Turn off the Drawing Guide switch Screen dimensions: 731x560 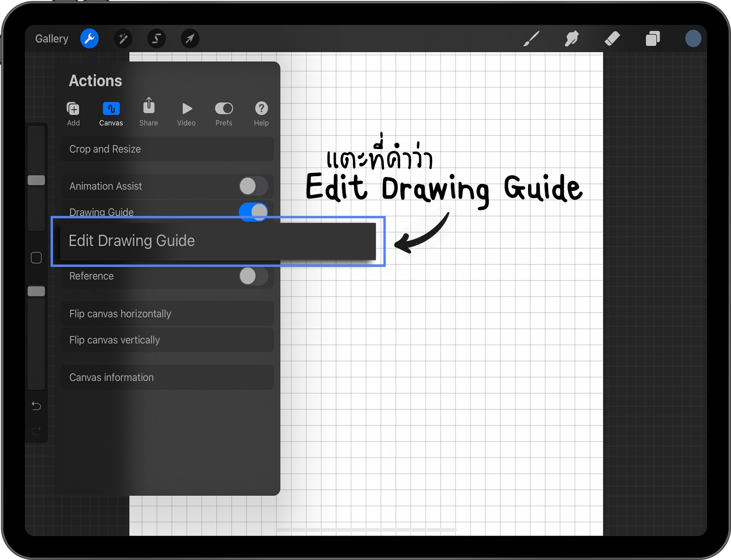click(253, 211)
